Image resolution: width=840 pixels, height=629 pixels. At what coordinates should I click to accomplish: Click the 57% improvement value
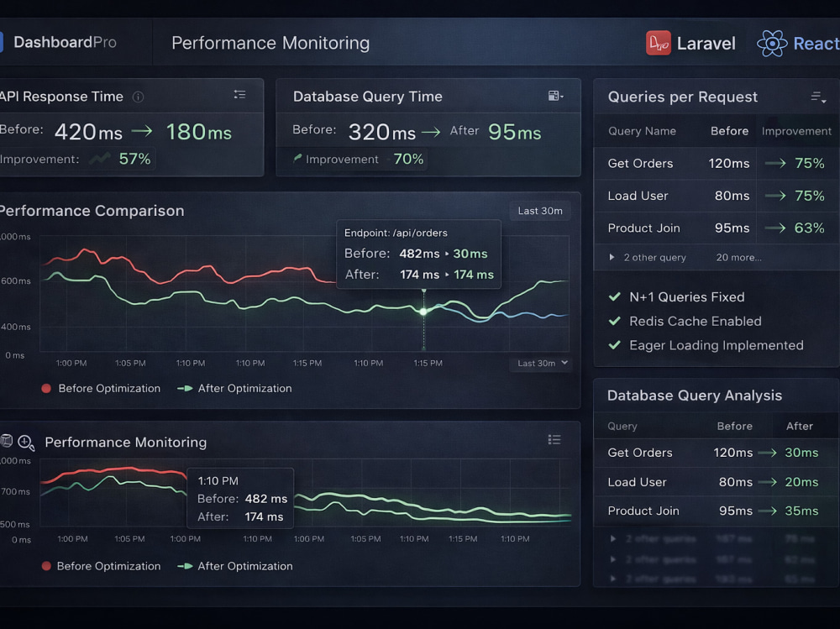tap(135, 159)
